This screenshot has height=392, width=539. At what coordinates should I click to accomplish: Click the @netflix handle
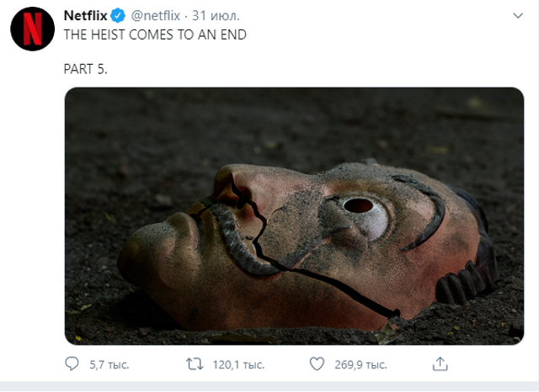point(157,17)
